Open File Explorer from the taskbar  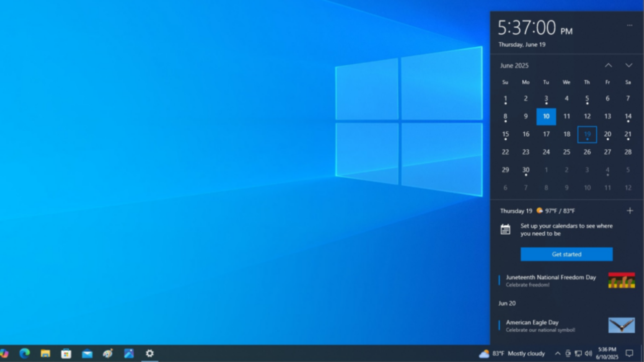pos(45,353)
